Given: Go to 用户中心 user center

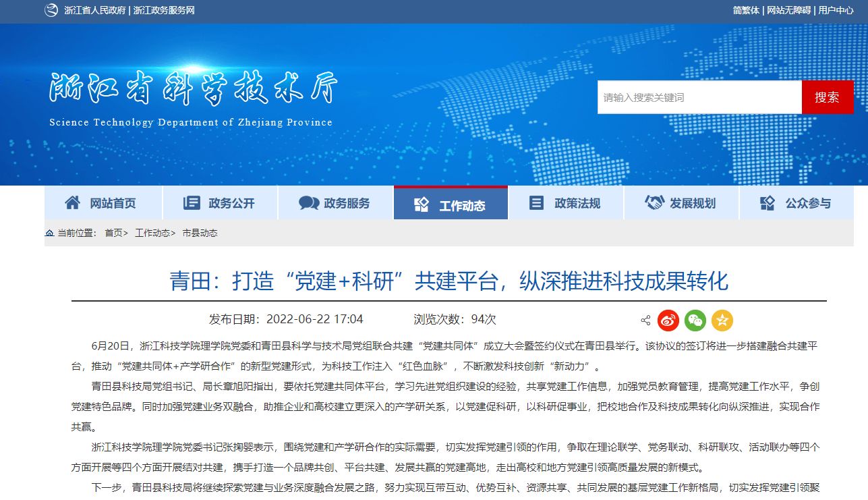Looking at the screenshot, I should (x=836, y=10).
